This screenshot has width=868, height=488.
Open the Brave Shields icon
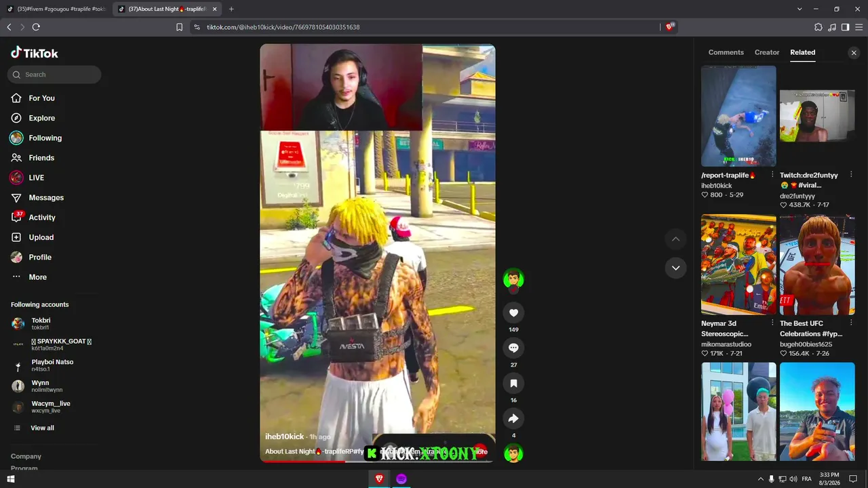[670, 27]
